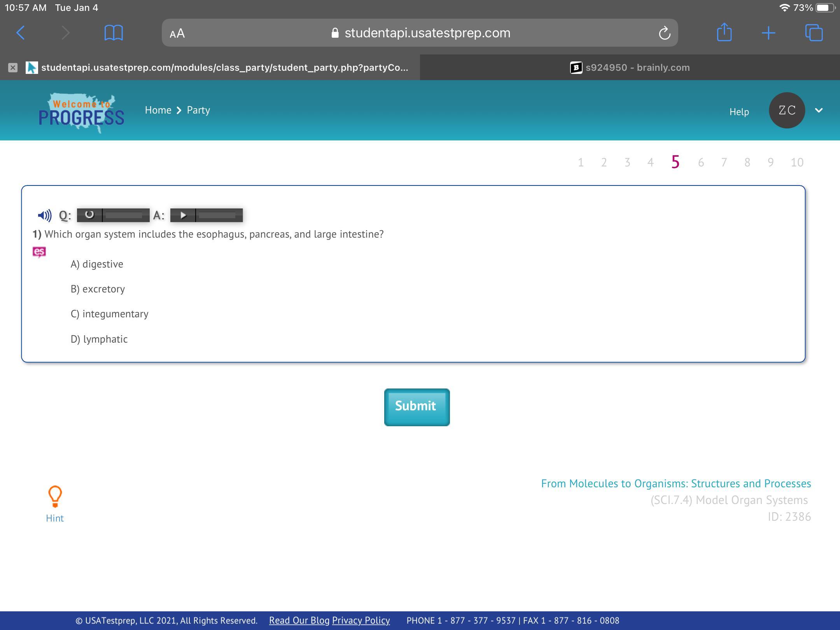Screen dimensions: 840x630
Task: Jump to question number 6
Action: tap(701, 163)
